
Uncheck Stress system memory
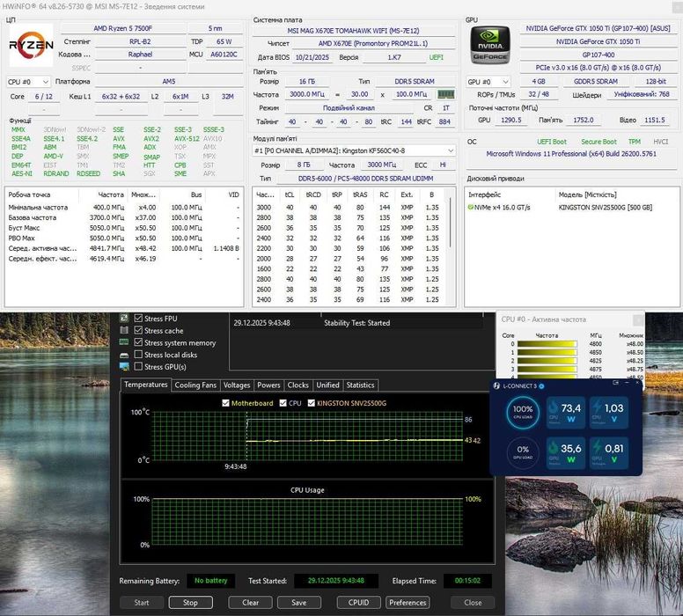click(x=138, y=342)
